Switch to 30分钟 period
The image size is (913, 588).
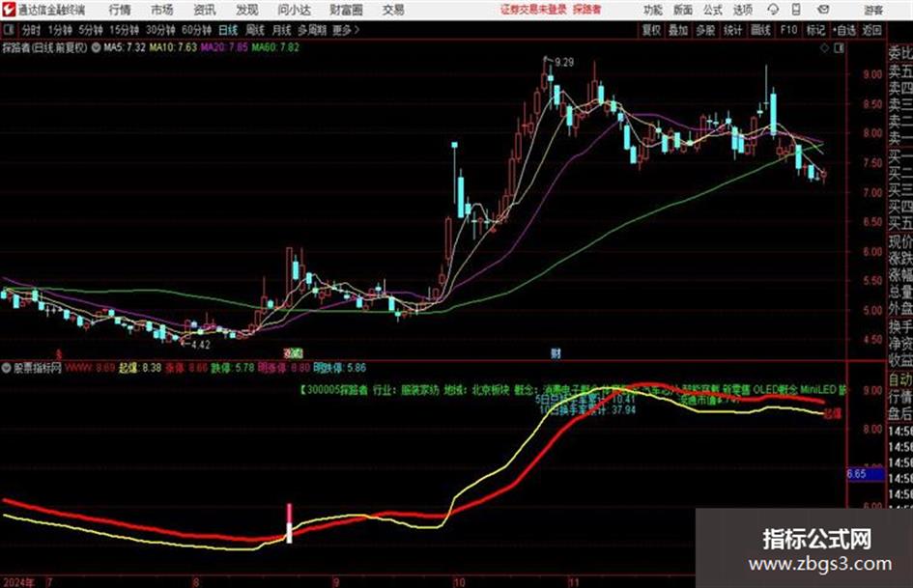160,30
